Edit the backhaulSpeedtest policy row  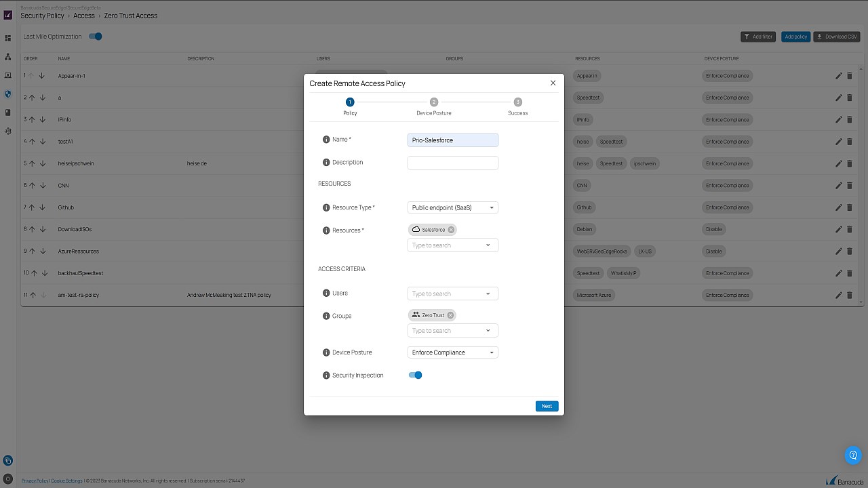[x=839, y=273]
